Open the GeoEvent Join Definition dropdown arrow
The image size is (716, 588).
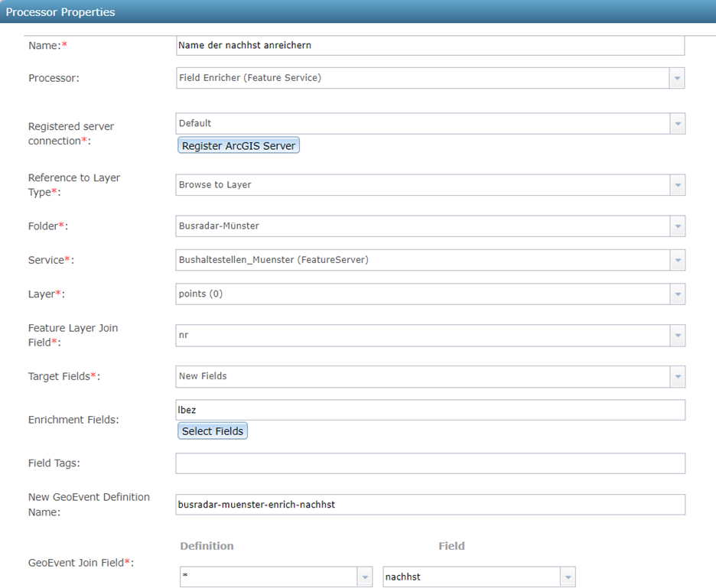point(365,577)
